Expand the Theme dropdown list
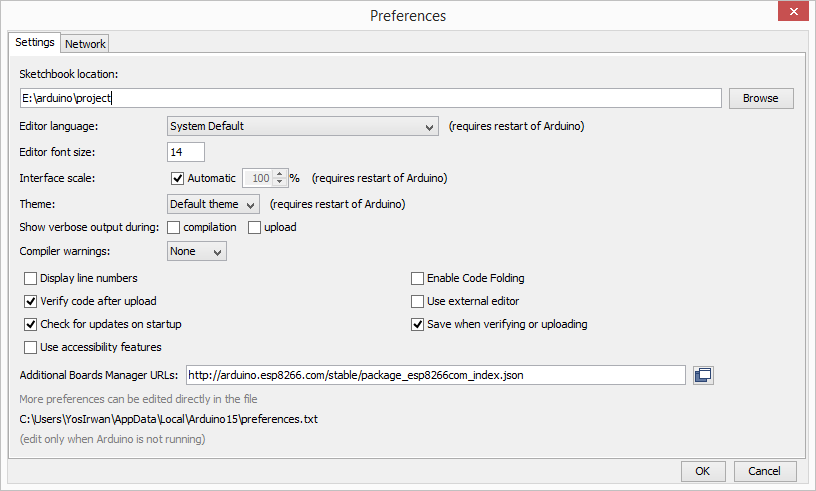 click(213, 204)
